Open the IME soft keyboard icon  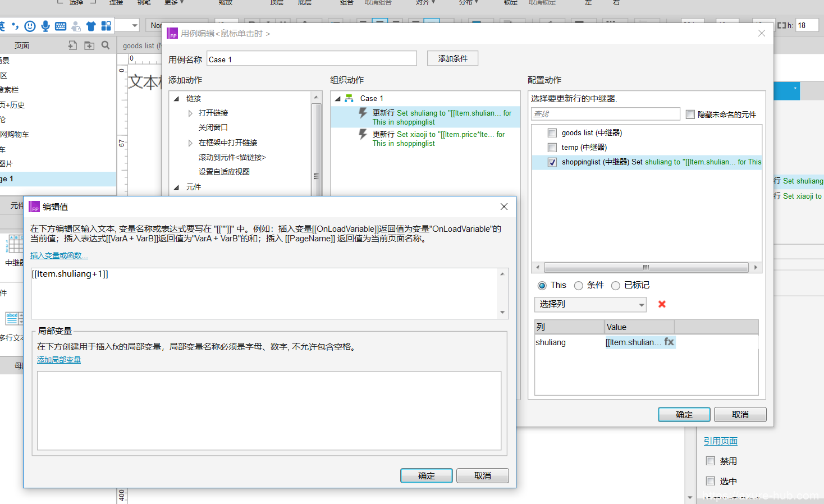pos(61,26)
